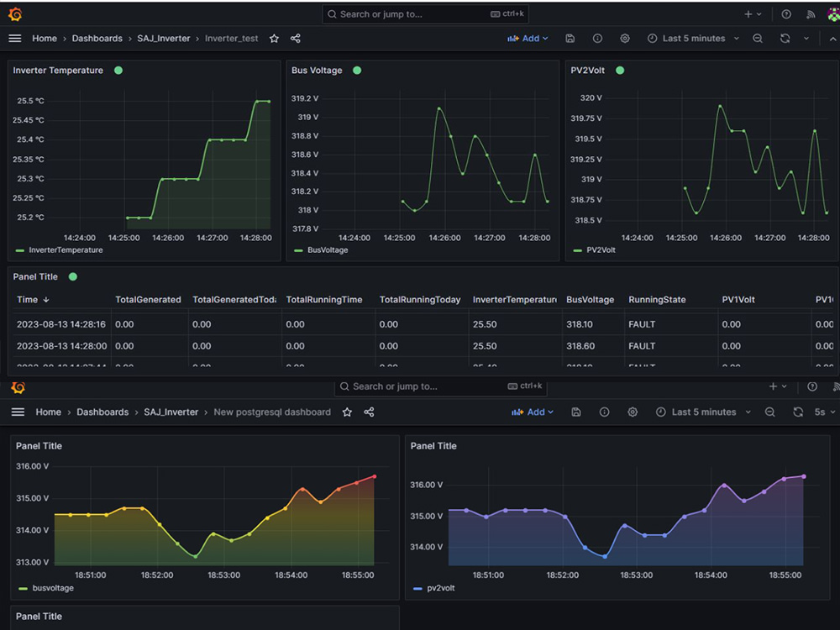Click Inverter_test breadcrumb
This screenshot has height=630, width=840.
coord(232,39)
